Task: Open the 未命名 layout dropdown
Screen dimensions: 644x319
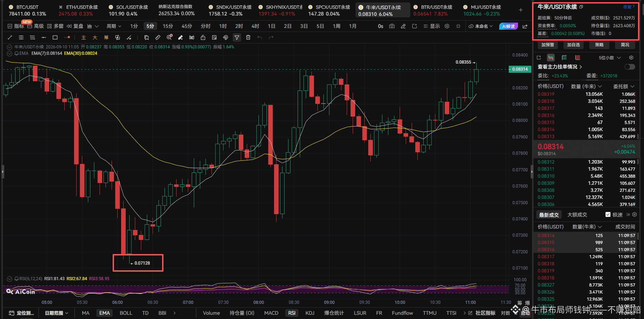Action: coord(481,26)
